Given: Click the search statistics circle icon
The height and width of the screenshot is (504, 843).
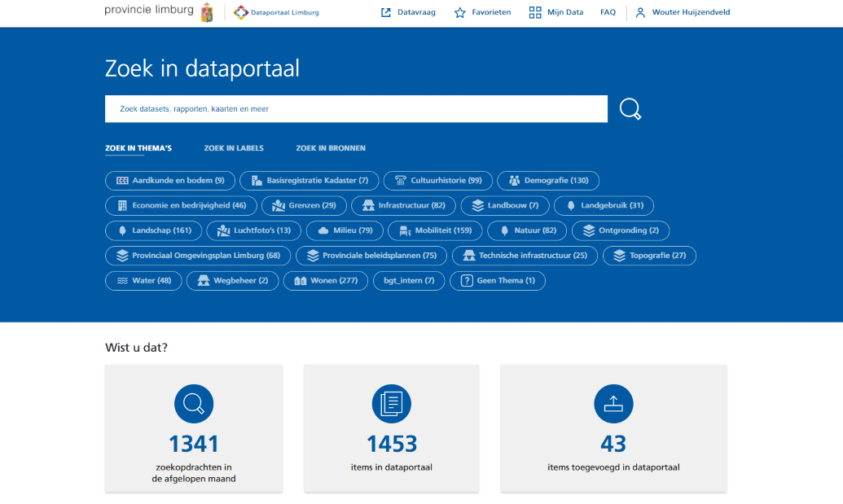Looking at the screenshot, I should (194, 404).
